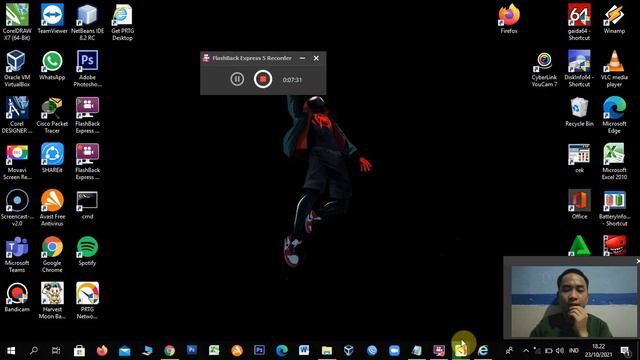Select the Microsoft Excel 2010 desktop icon
The width and height of the screenshot is (640, 360).
tap(614, 162)
